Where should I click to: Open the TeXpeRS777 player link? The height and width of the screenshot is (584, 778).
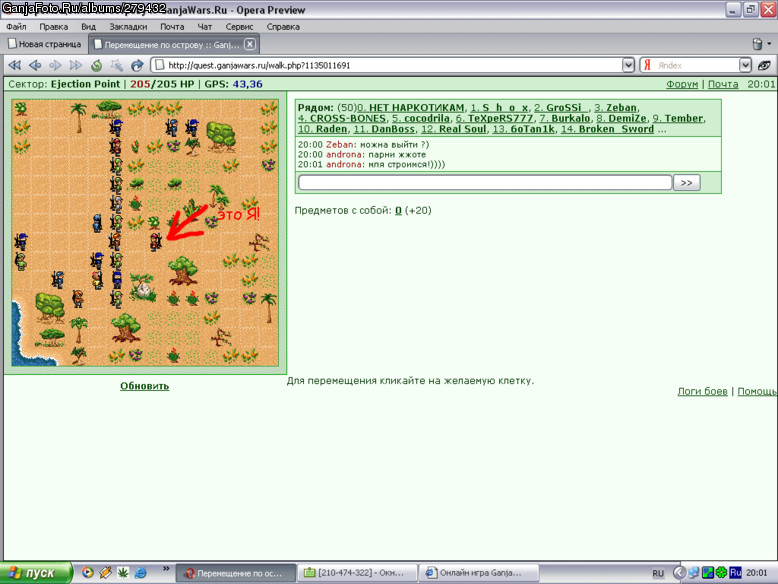(x=494, y=119)
